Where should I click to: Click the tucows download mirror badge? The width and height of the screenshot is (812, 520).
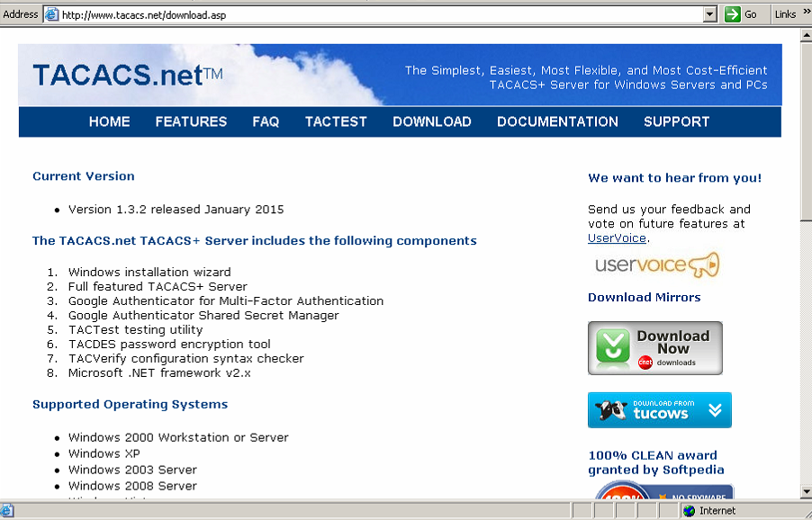tap(658, 409)
